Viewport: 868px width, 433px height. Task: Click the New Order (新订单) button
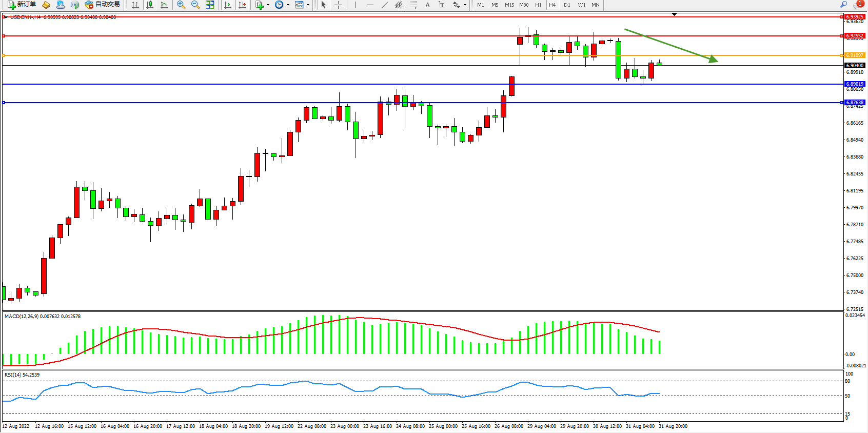(x=22, y=5)
